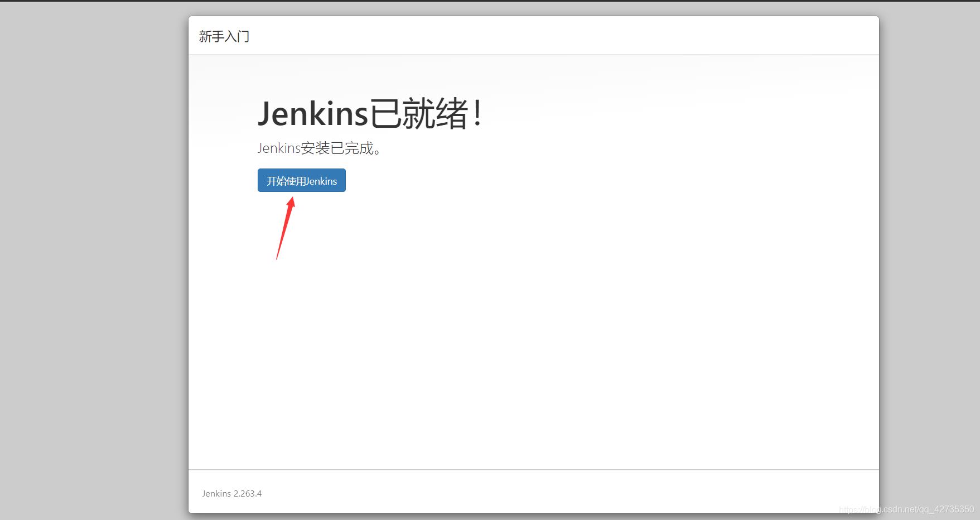Click the Jenkins 2.263.4 version text
Viewport: 980px width, 520px height.
pyautogui.click(x=232, y=494)
